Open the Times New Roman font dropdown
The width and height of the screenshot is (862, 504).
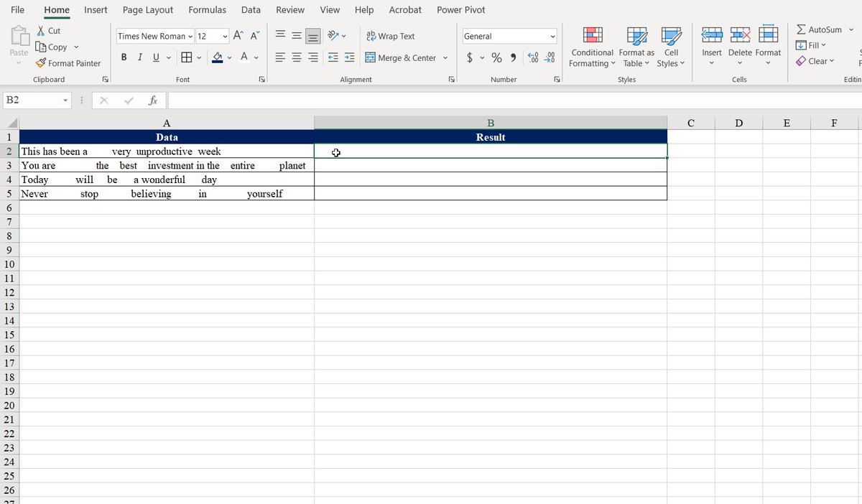(x=190, y=36)
